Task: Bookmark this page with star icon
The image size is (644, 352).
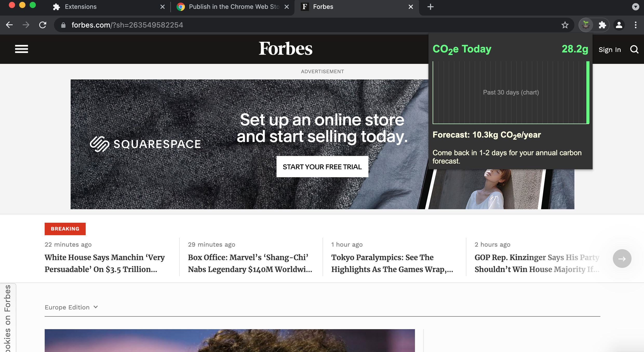Action: (x=565, y=25)
